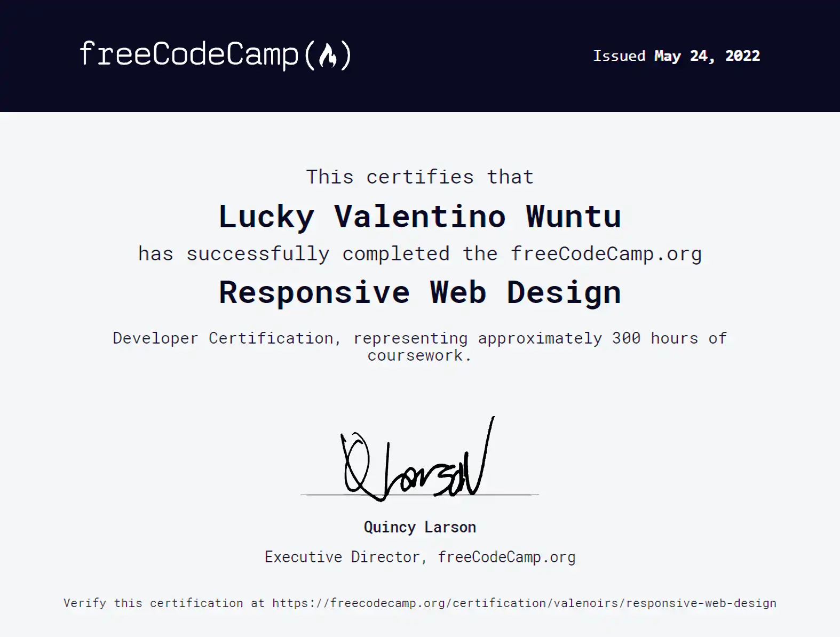Click "This certifies that" text

(x=420, y=177)
